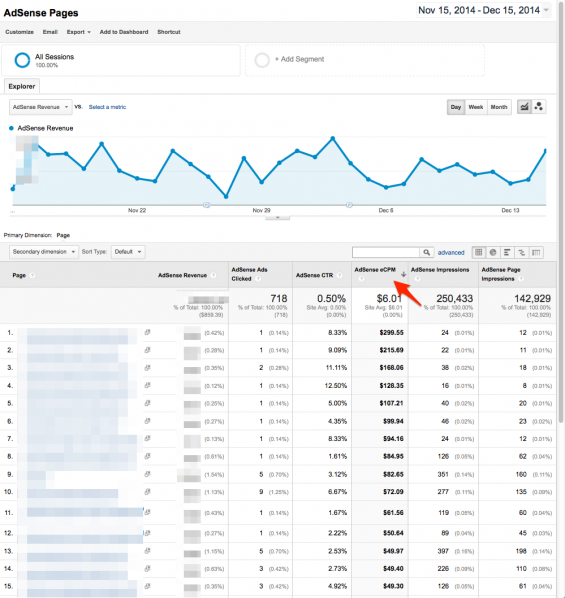Click the Add Segment empty circle
The height and width of the screenshot is (598, 565).
[x=262, y=60]
